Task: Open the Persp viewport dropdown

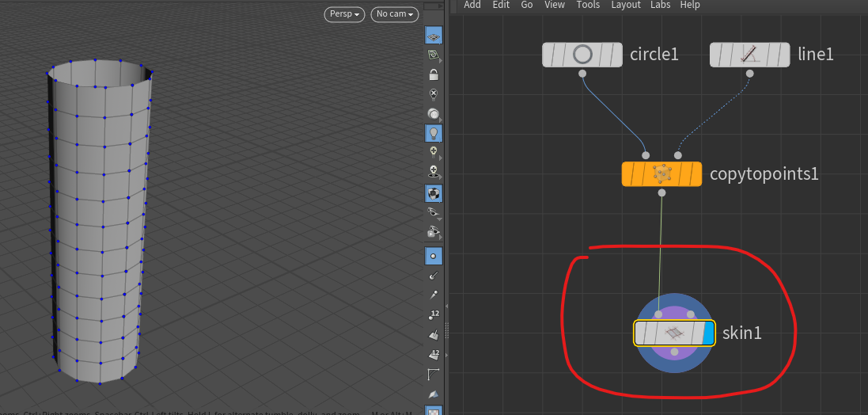Action: (x=344, y=13)
